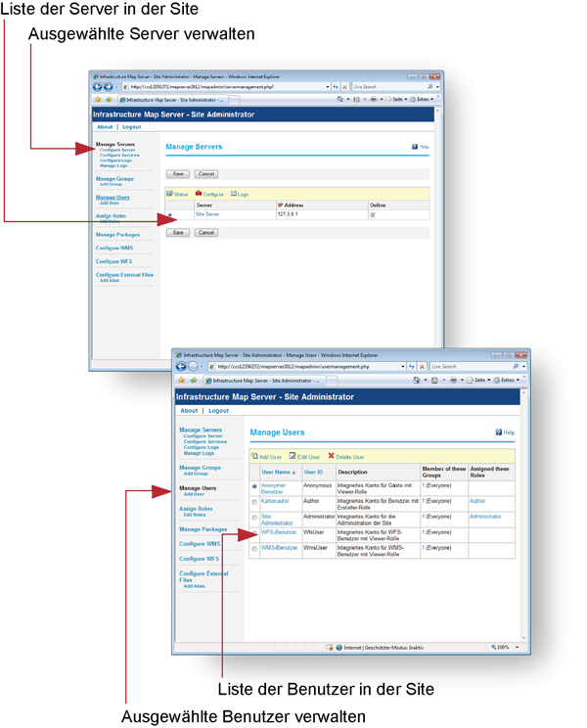This screenshot has height=728, width=587.
Task: Select browser tab in Manage Users window
Action: click(264, 381)
